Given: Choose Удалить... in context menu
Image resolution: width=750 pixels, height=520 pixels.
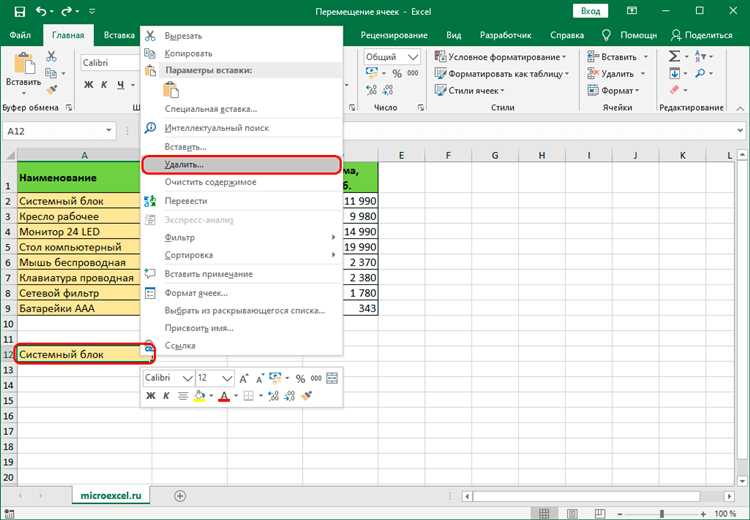Looking at the screenshot, I should [x=242, y=165].
